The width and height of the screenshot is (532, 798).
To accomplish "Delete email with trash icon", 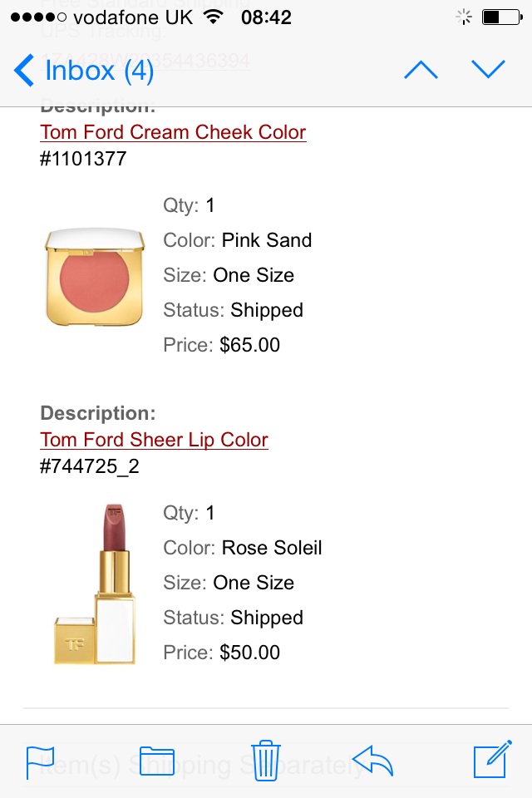I will [266, 761].
